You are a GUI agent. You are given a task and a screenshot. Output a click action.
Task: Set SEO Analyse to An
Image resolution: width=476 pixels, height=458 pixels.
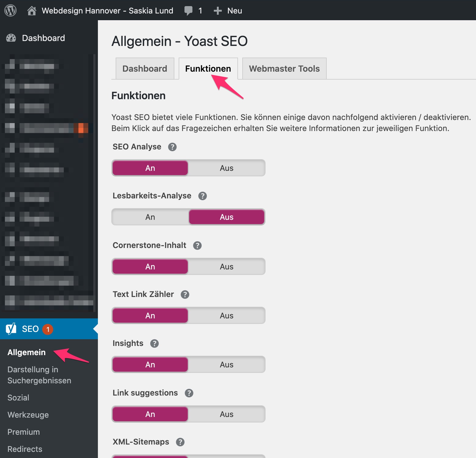coord(150,168)
